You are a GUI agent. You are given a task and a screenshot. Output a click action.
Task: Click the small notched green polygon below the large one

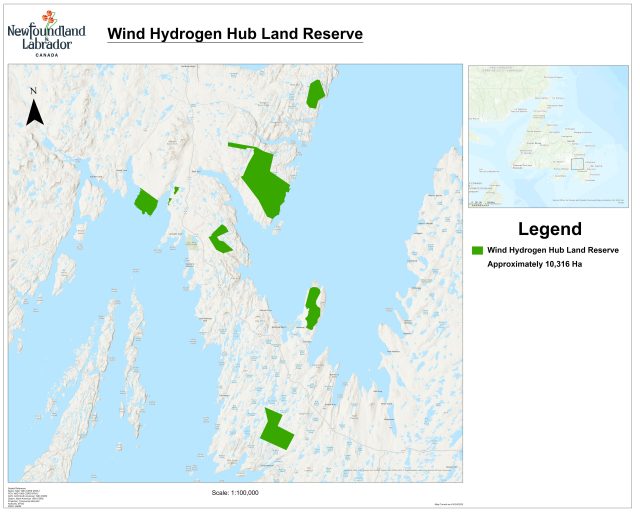click(x=219, y=239)
